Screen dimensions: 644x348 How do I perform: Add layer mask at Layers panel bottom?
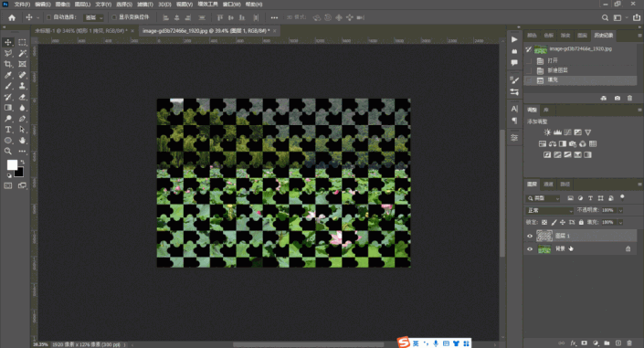tap(584, 343)
